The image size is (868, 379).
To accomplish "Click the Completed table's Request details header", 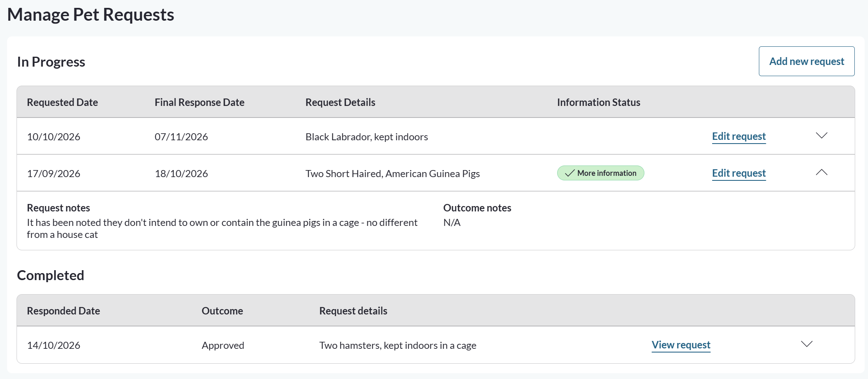I will (353, 311).
